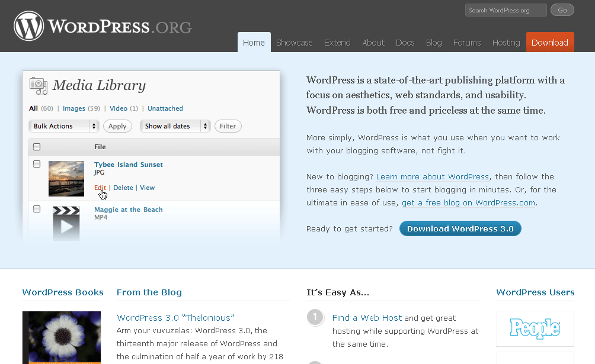
Task: Click the Go search button
Action: (562, 10)
